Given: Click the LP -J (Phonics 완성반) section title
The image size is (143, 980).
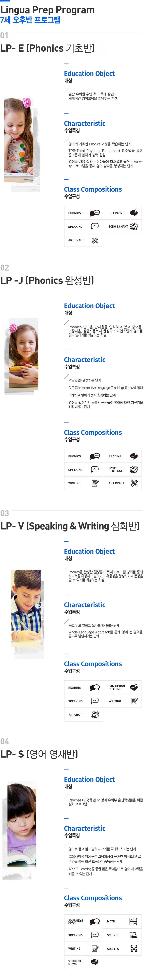Looking at the screenshot, I should point(47,280).
